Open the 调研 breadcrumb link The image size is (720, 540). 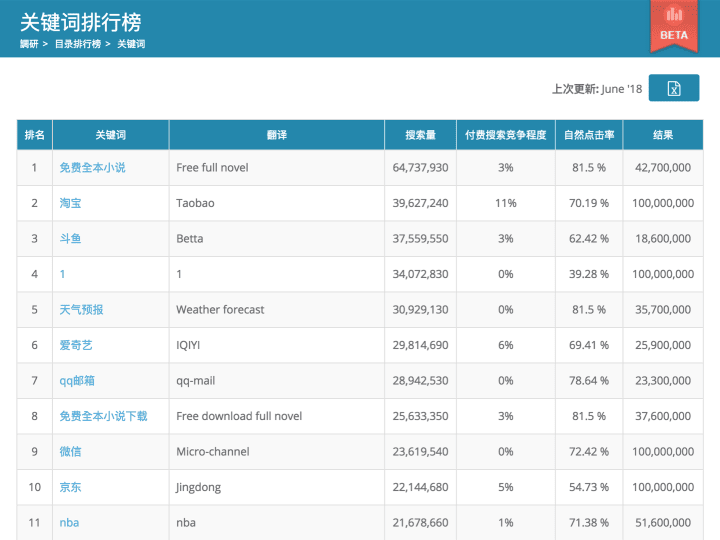pyautogui.click(x=28, y=44)
